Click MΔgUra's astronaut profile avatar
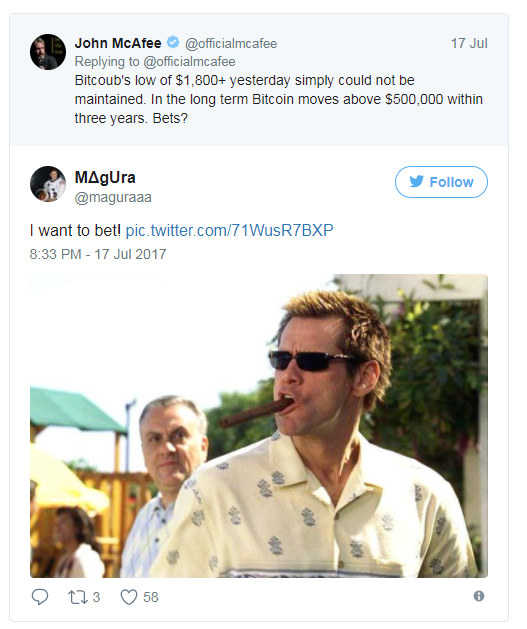The image size is (527, 629). 48,184
